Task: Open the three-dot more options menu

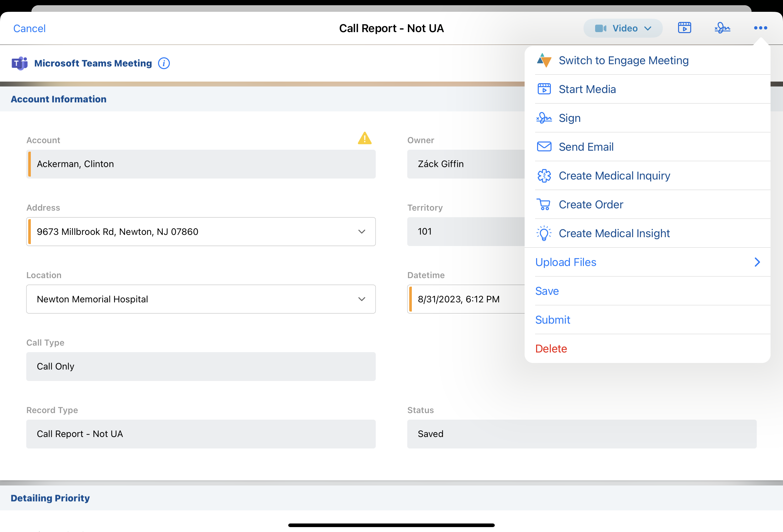Action: coord(760,28)
